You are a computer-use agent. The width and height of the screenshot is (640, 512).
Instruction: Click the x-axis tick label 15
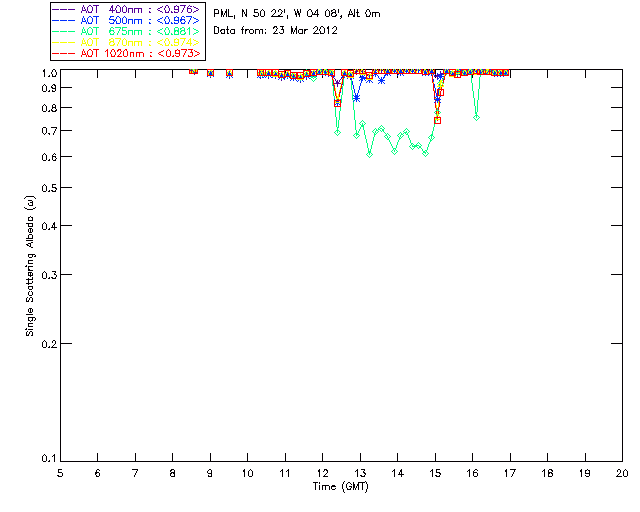pos(435,473)
